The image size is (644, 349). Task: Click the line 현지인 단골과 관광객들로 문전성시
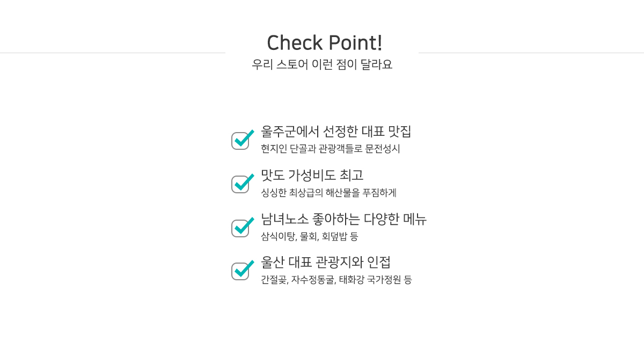[331, 149]
